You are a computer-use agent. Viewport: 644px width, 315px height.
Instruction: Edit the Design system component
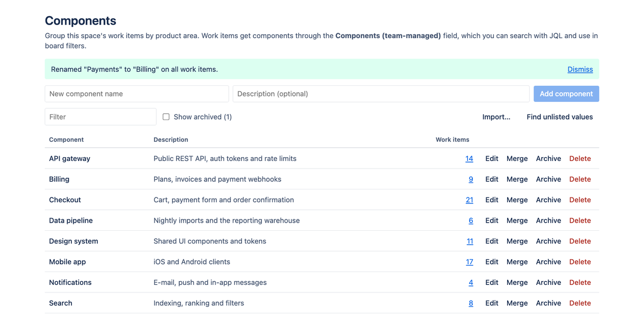pyautogui.click(x=492, y=241)
